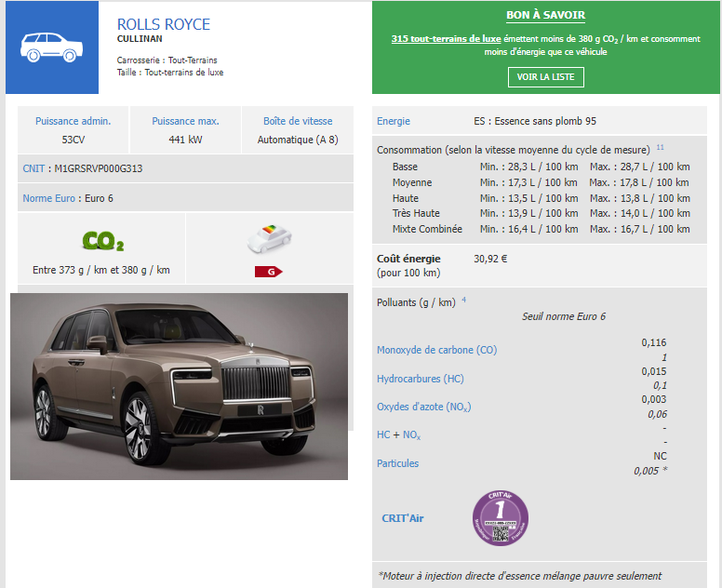Click the red G energy class badge
Image resolution: width=722 pixels, height=588 pixels.
[269, 272]
